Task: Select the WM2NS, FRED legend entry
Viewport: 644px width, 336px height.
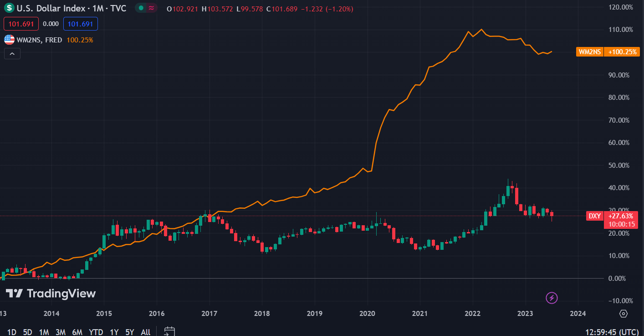Action: (x=40, y=40)
